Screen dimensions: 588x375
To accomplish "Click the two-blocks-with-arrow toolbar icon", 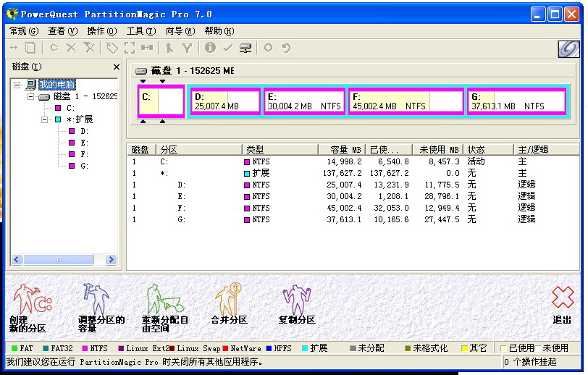I will tap(147, 48).
